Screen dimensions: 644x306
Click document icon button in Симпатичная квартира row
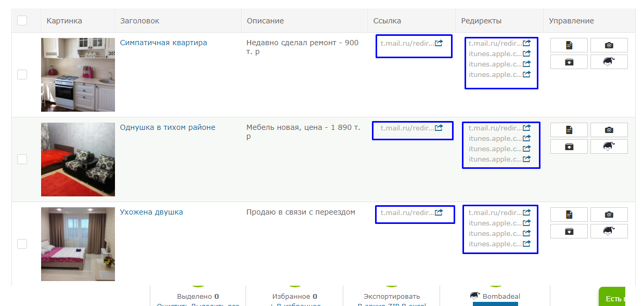[569, 45]
